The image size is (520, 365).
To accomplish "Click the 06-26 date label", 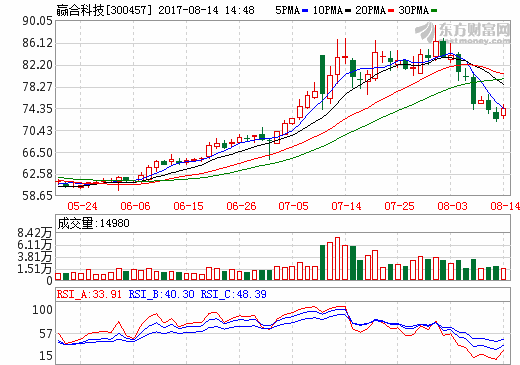I will (241, 206).
